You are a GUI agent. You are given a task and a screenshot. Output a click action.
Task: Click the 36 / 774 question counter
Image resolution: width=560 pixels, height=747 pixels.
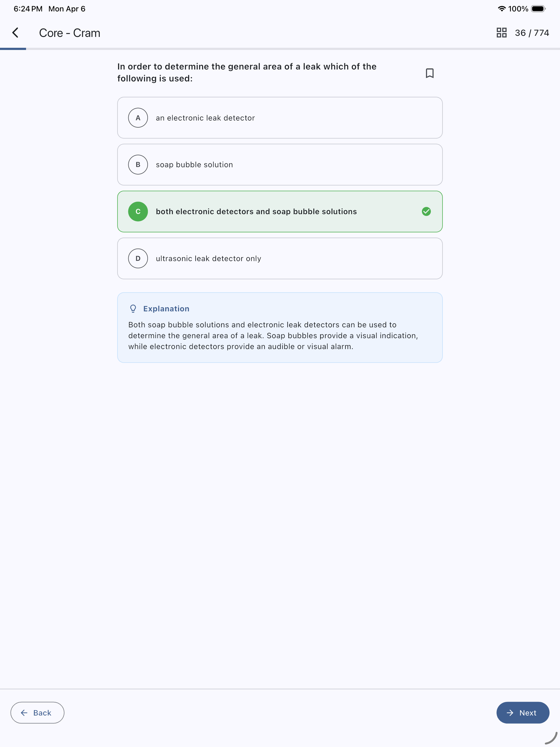tap(532, 33)
